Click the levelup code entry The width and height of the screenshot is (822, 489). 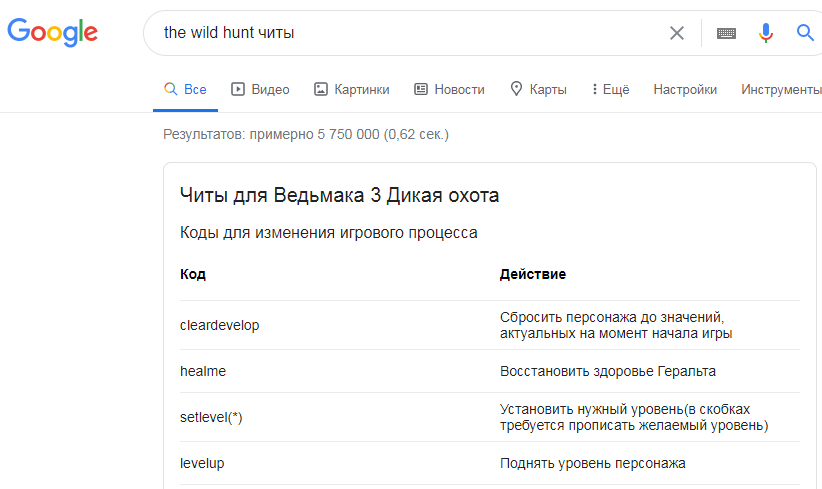(202, 463)
